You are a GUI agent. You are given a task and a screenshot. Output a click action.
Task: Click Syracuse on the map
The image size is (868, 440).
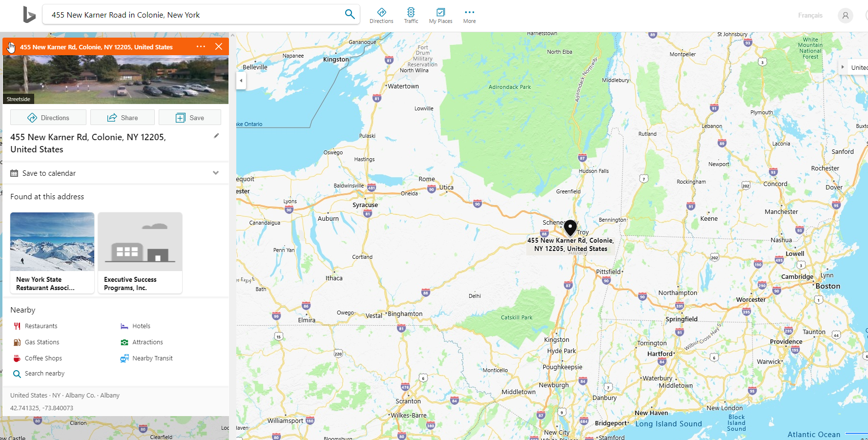(x=365, y=205)
